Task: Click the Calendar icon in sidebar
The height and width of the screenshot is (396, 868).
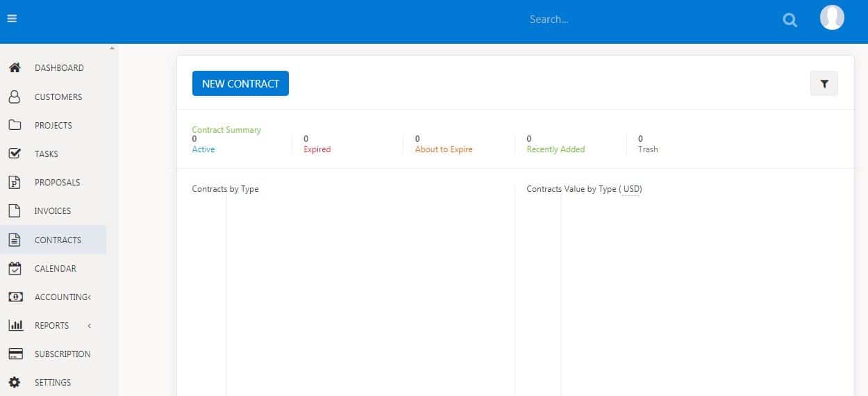Action: pyautogui.click(x=15, y=268)
